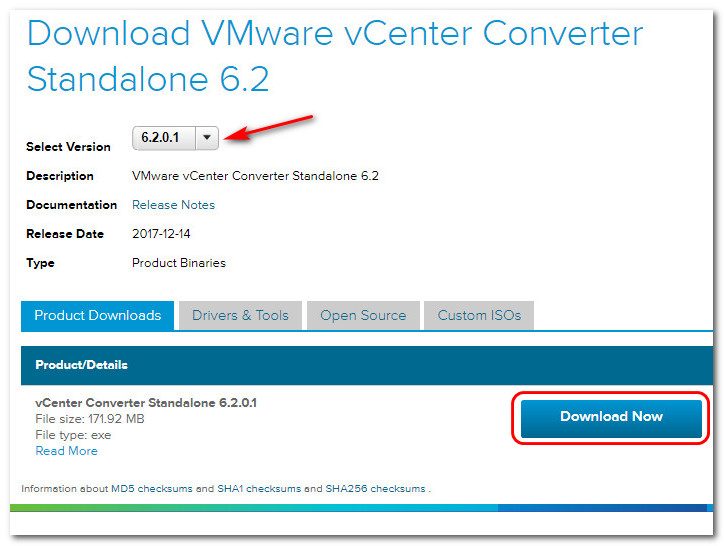Open the SHA256 checksums link
The width and height of the screenshot is (724, 546).
[x=375, y=489]
